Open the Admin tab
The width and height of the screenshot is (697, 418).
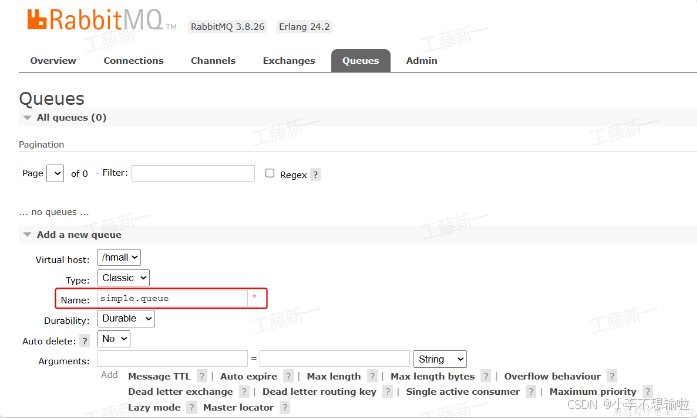pos(421,61)
